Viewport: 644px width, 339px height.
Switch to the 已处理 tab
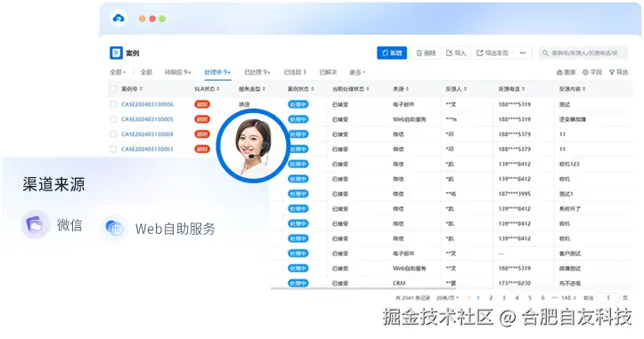257,72
